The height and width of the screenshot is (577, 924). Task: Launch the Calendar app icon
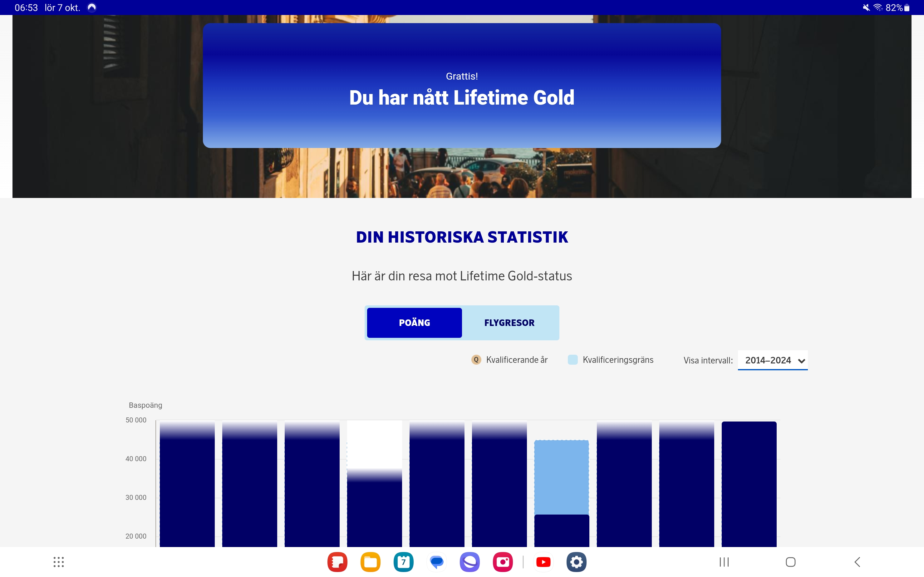403,562
